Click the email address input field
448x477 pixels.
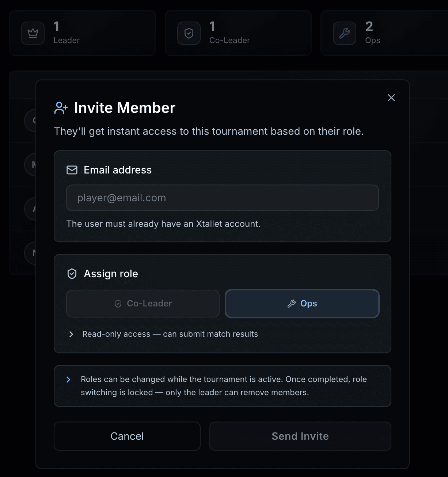(x=223, y=198)
